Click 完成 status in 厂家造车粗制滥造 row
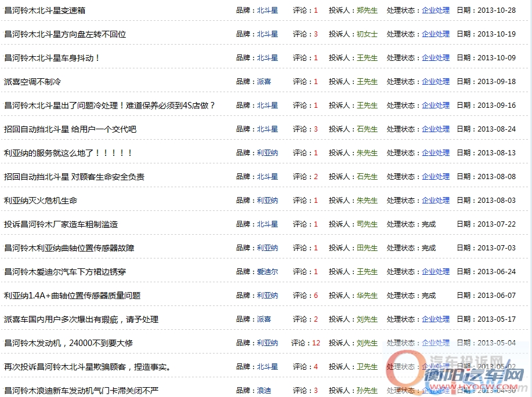 429,224
